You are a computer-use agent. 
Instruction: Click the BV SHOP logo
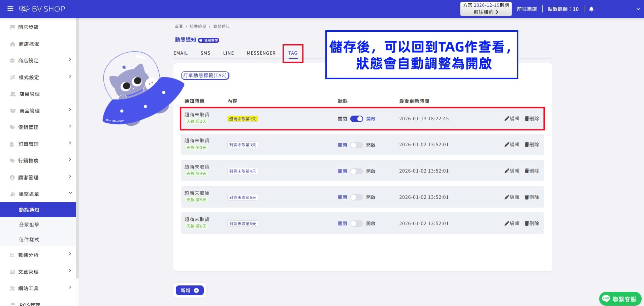point(41,9)
